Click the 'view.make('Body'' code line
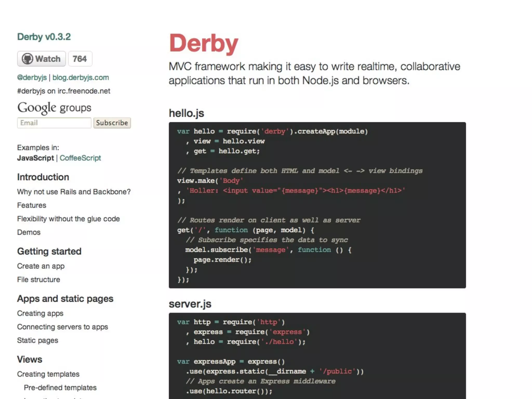Viewport: 532px width, 399px height. pyautogui.click(x=210, y=181)
